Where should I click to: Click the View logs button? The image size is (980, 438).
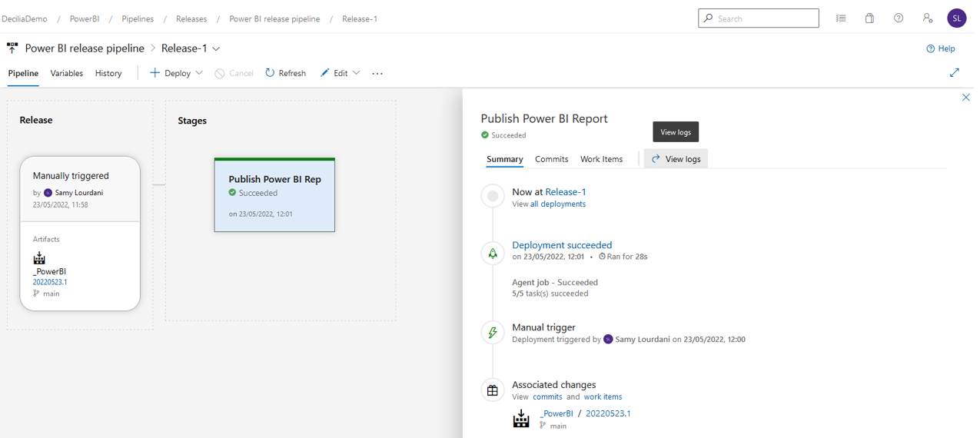[x=676, y=159]
